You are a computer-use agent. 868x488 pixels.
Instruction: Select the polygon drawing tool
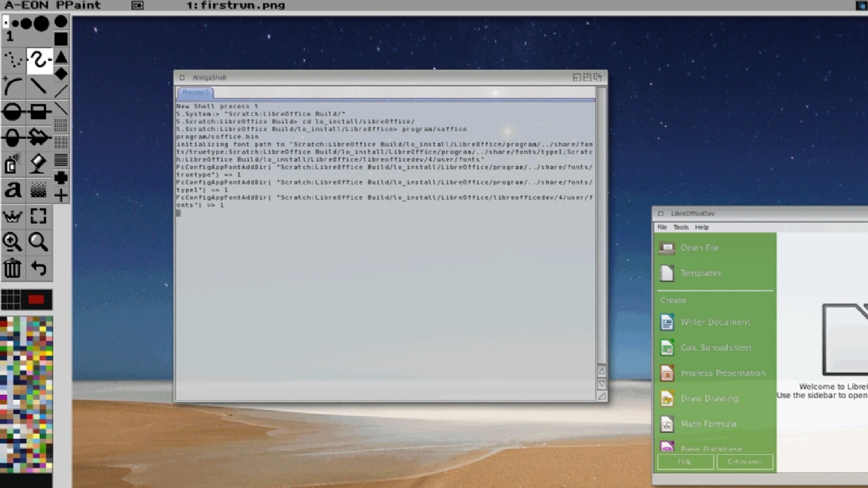click(39, 137)
